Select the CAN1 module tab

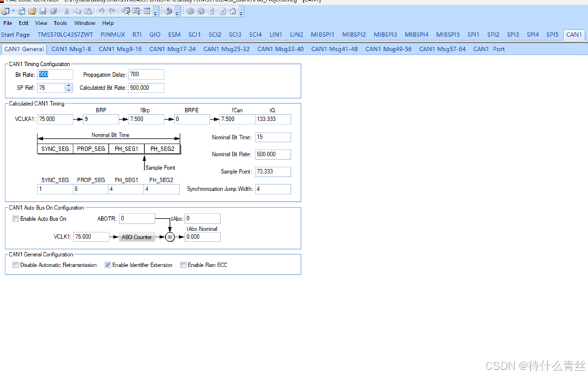(574, 35)
